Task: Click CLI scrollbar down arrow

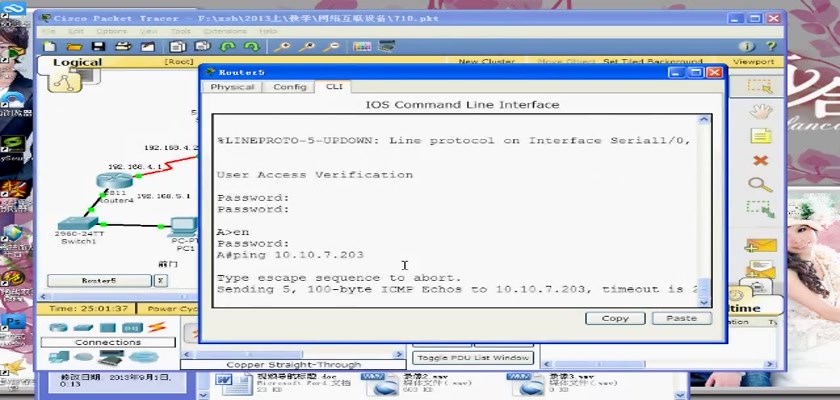Action: [704, 302]
